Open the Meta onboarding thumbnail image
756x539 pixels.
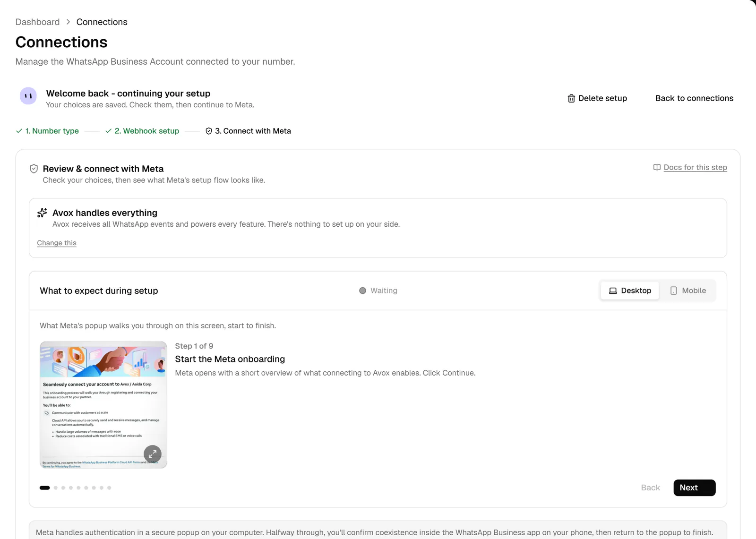click(x=103, y=405)
